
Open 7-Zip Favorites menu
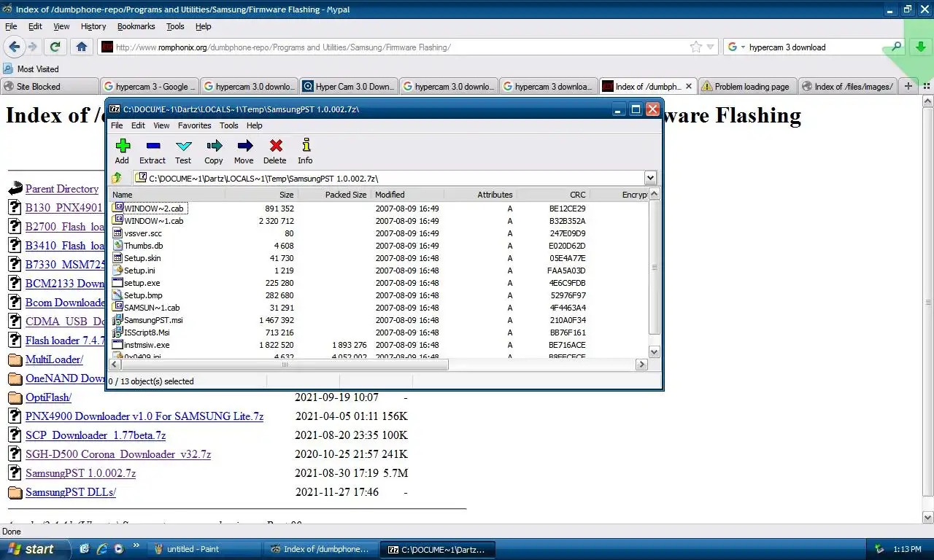coord(195,125)
